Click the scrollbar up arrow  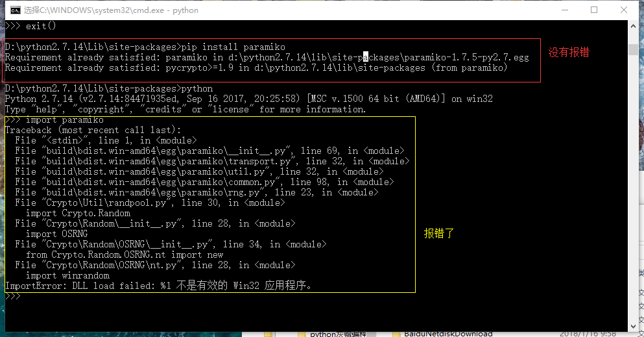[634, 26]
